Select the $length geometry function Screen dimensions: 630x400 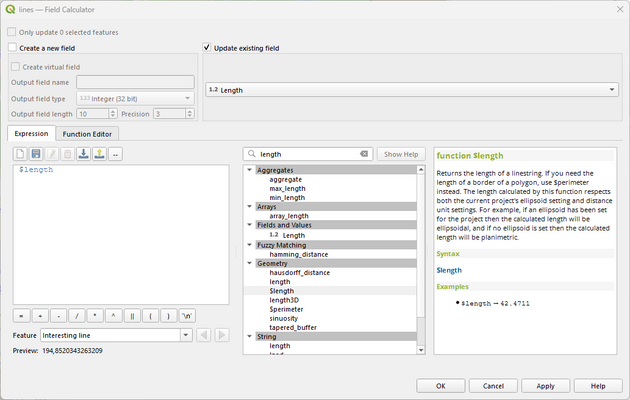tap(282, 291)
